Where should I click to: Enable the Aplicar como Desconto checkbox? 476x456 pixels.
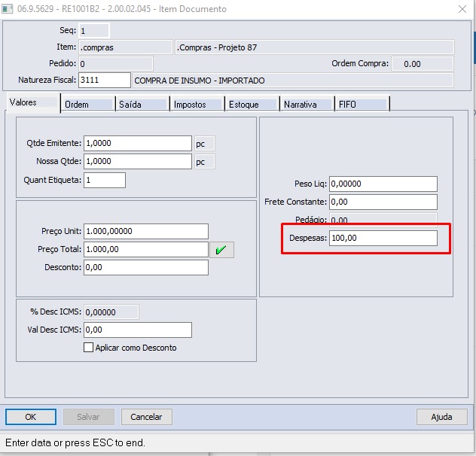pyautogui.click(x=88, y=348)
